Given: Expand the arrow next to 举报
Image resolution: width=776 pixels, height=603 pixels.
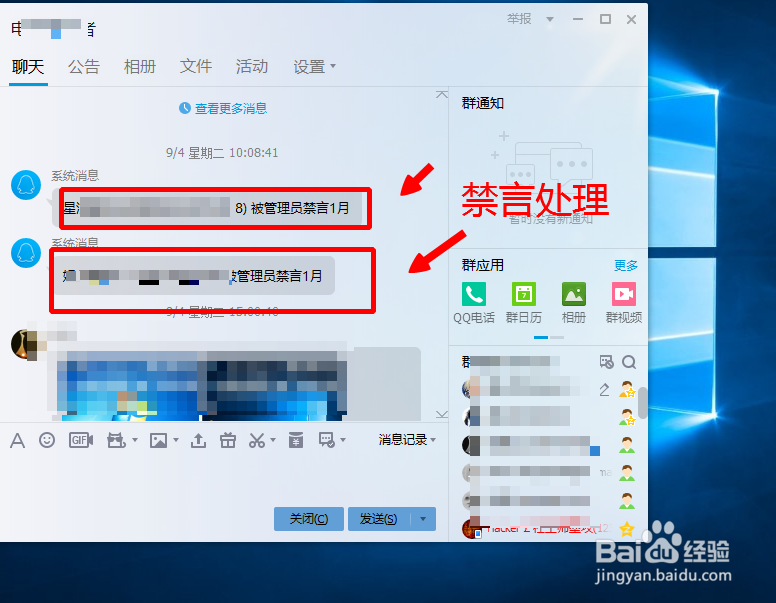Looking at the screenshot, I should click(550, 20).
